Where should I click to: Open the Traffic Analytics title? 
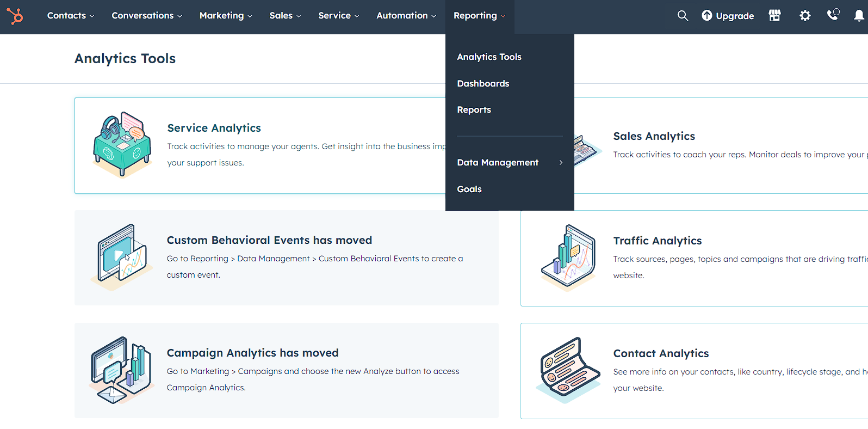click(x=657, y=241)
